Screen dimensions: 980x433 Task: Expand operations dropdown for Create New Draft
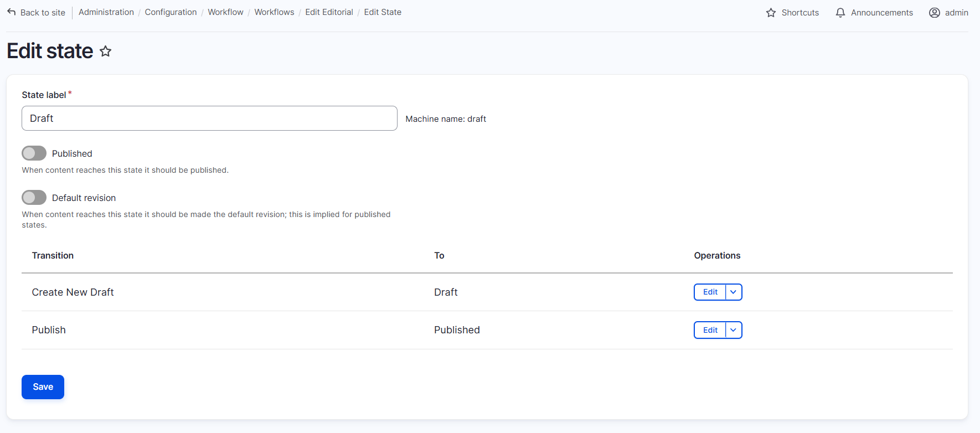733,292
